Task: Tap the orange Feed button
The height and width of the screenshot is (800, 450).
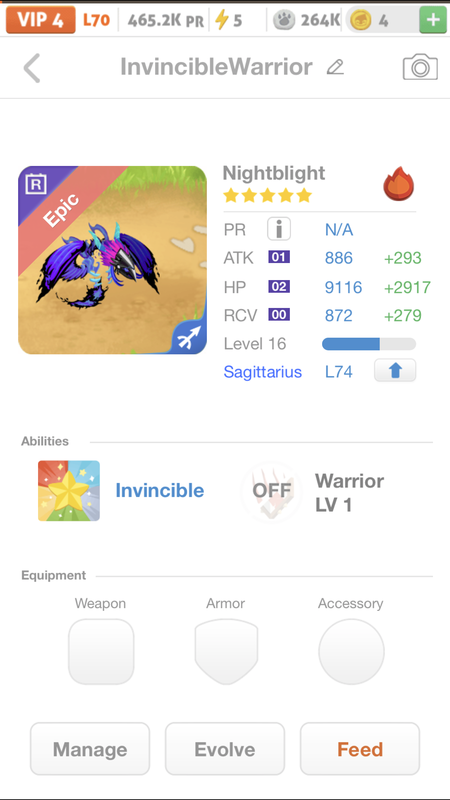Action: (360, 749)
